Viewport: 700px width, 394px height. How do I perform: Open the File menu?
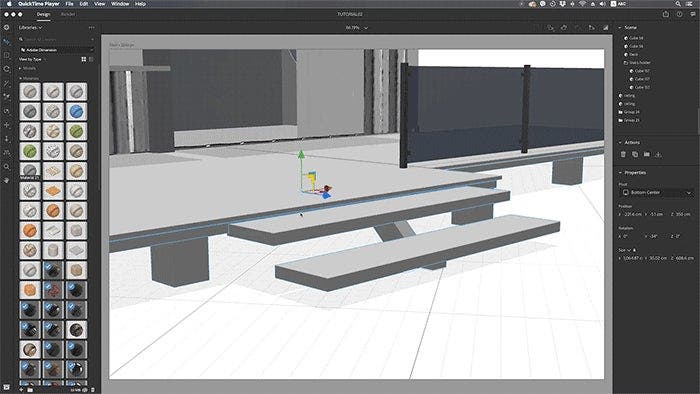click(69, 4)
